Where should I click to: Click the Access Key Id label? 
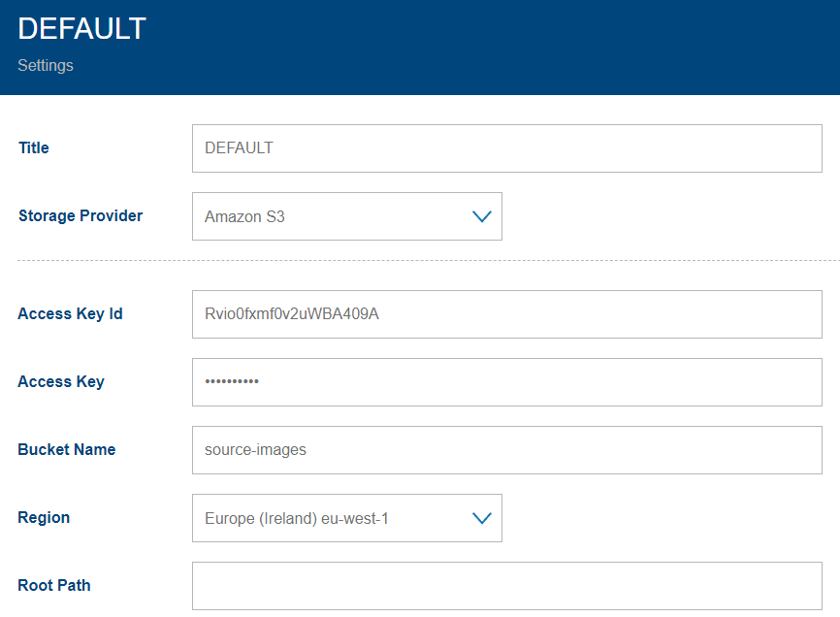70,313
